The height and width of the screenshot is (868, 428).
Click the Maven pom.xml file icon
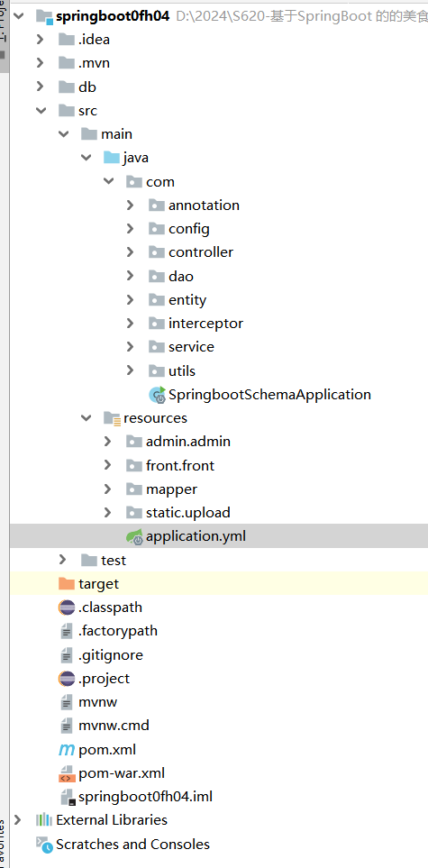[67, 750]
